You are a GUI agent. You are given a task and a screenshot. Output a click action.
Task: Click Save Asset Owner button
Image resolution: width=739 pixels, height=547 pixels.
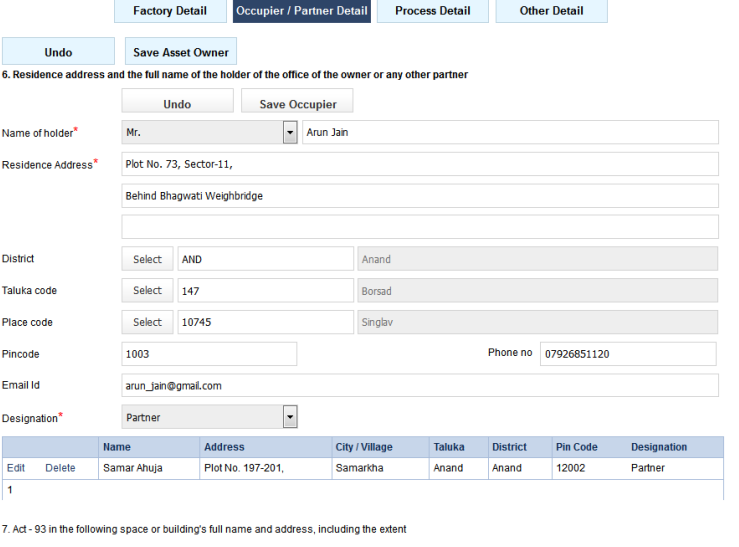[x=181, y=52]
